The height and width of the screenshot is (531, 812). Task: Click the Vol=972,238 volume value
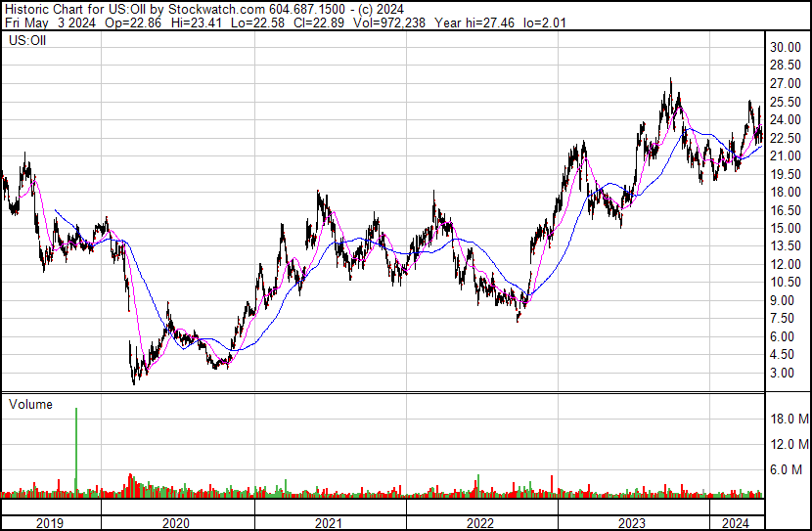[389, 22]
